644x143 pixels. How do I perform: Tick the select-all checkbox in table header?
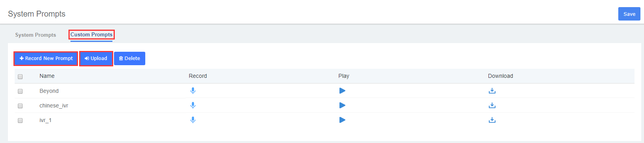click(20, 77)
